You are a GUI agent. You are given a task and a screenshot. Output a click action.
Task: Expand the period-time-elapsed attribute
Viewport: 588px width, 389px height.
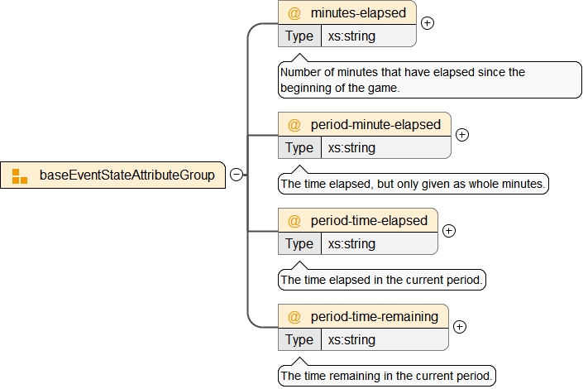(x=449, y=231)
